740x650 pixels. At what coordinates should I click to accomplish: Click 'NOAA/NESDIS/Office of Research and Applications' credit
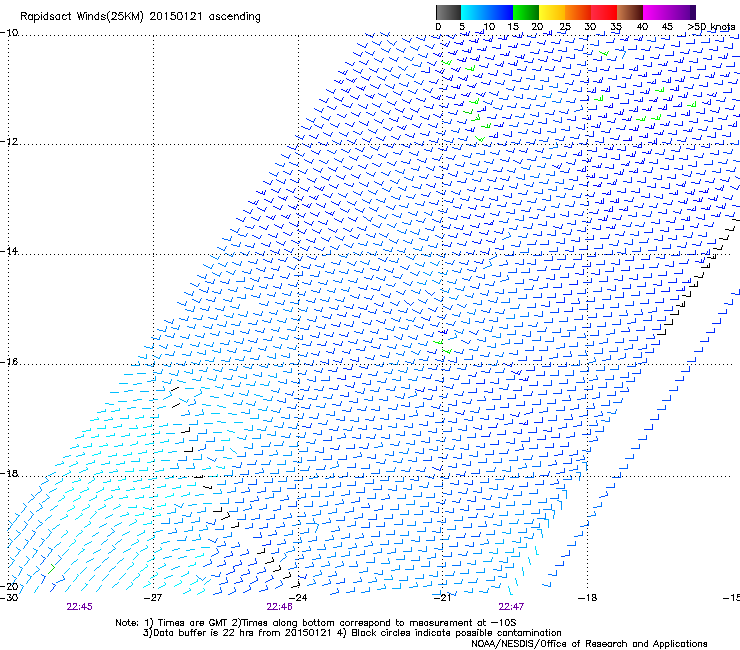pos(589,644)
